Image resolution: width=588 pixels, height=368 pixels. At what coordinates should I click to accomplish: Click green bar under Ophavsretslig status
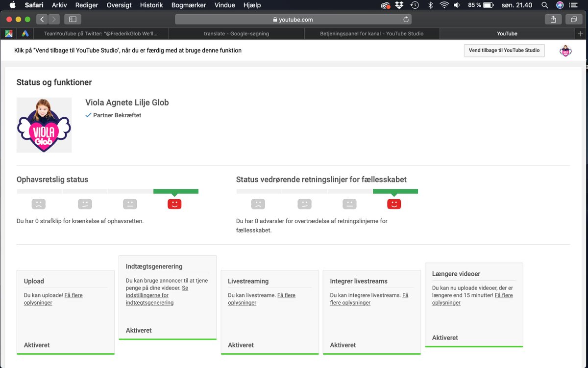[176, 191]
